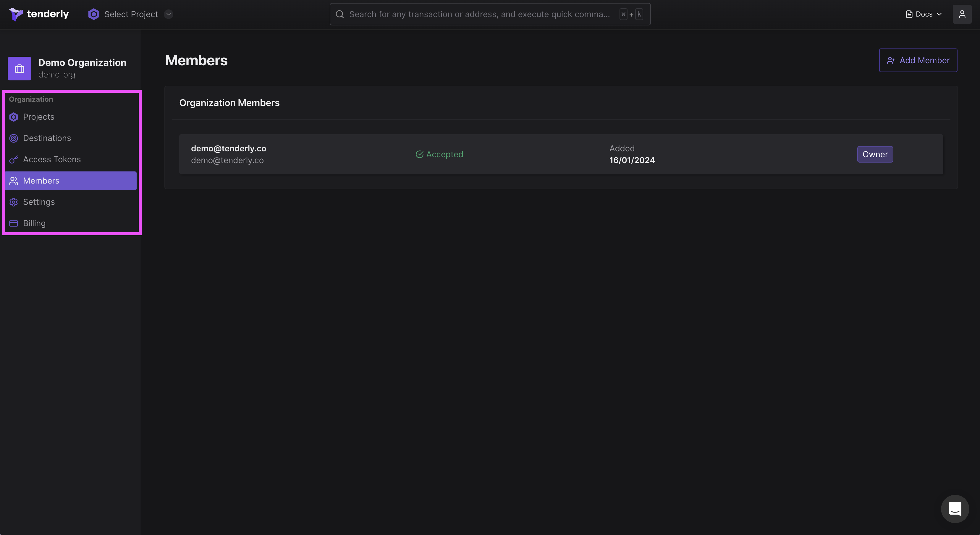The height and width of the screenshot is (535, 980).
Task: Click the Projects hexagon sidebar icon
Action: tap(14, 117)
